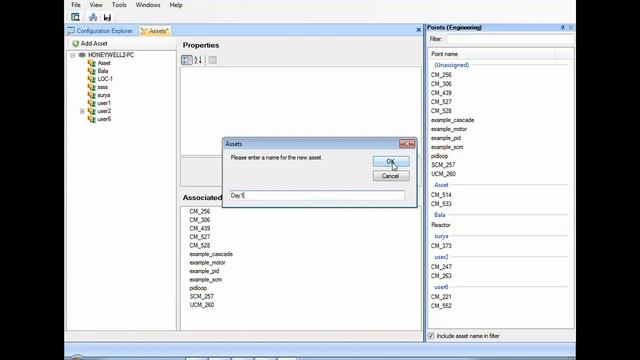Viewport: 640px width, 360px height.
Task: Close the Assets dialog with X
Action: [x=407, y=144]
